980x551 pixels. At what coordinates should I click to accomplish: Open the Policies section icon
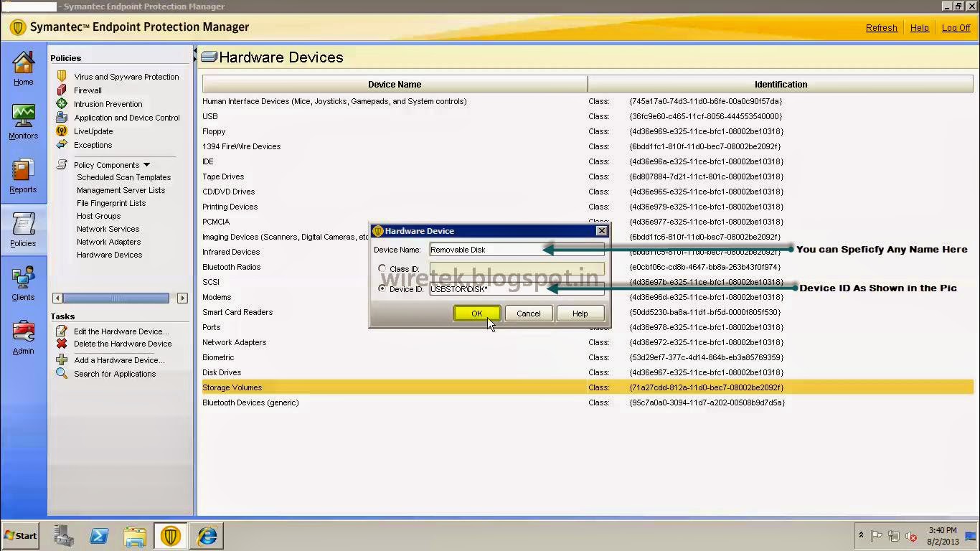(x=23, y=224)
